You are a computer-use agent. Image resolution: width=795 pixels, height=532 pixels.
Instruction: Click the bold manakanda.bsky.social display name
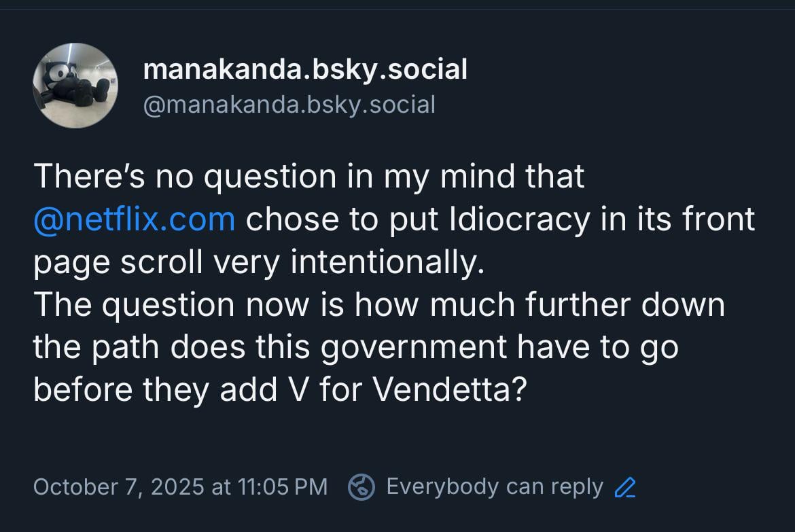(305, 69)
